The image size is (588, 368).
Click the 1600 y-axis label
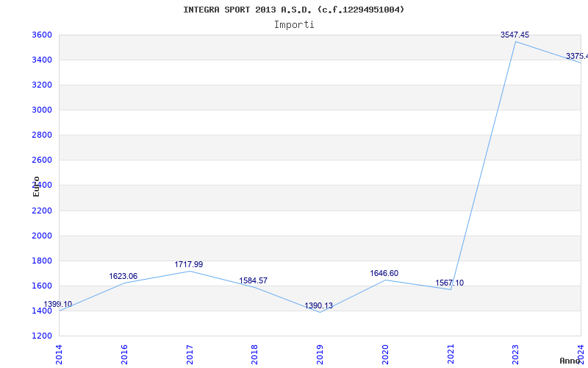[42, 286]
